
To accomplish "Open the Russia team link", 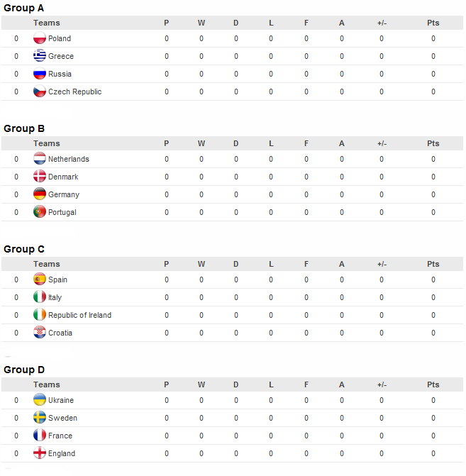I will click(60, 74).
